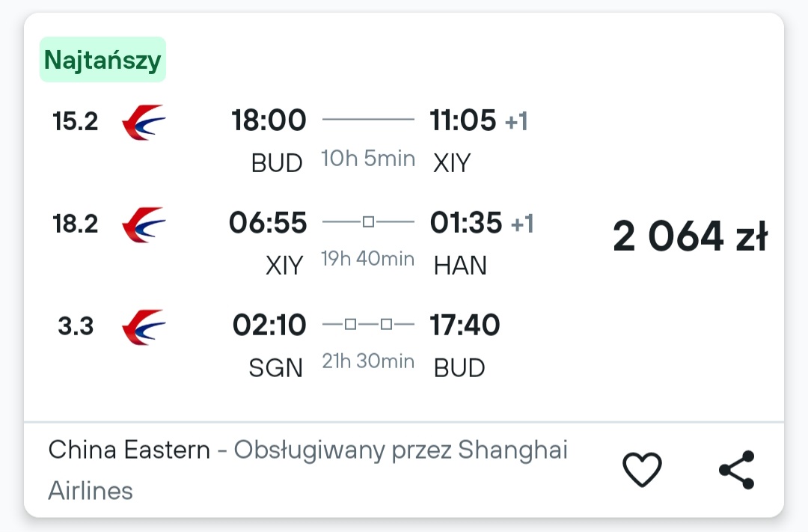Click the 10h 5min duration label
The image size is (808, 532).
[x=368, y=159]
